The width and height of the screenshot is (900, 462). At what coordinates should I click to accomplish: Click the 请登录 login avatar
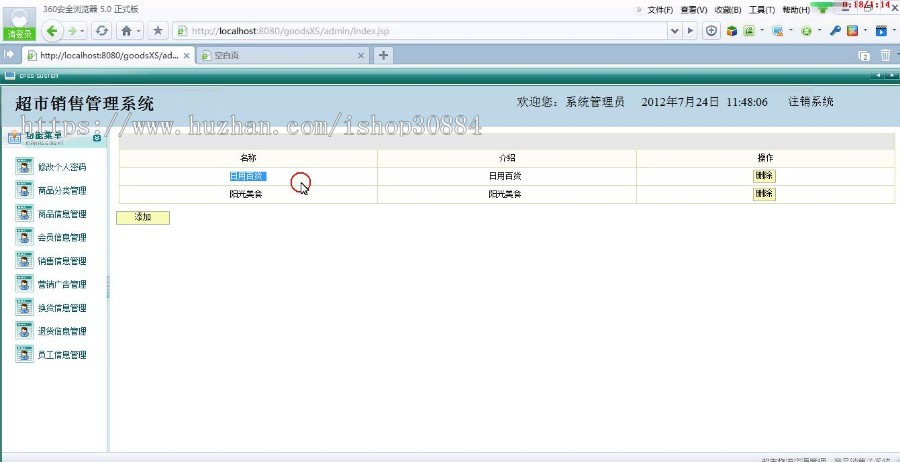click(x=20, y=24)
